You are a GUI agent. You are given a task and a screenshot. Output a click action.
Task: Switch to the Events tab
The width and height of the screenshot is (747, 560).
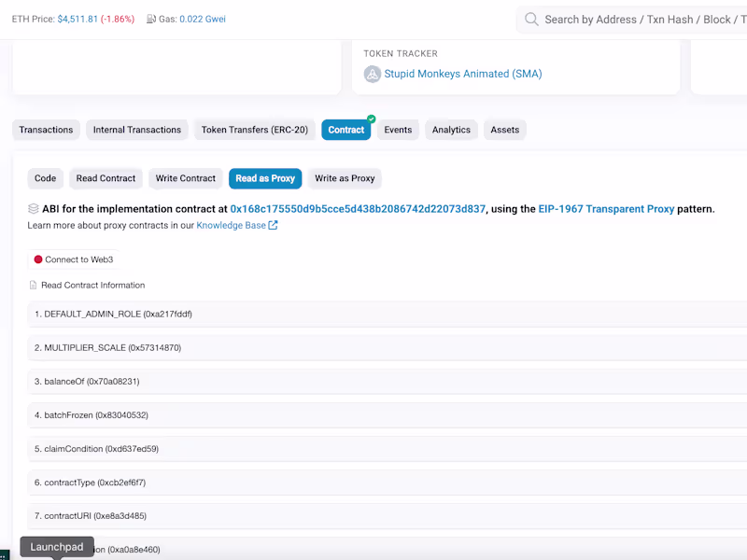point(398,130)
